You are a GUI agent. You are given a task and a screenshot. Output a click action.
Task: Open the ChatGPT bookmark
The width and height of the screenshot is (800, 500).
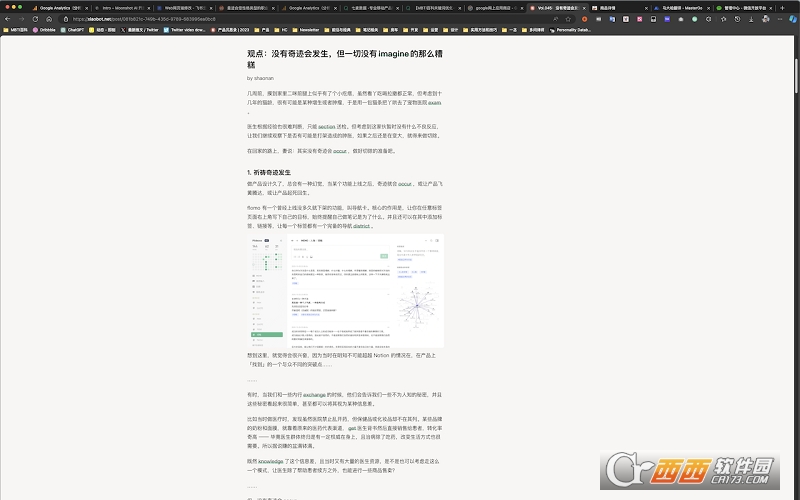[72, 30]
